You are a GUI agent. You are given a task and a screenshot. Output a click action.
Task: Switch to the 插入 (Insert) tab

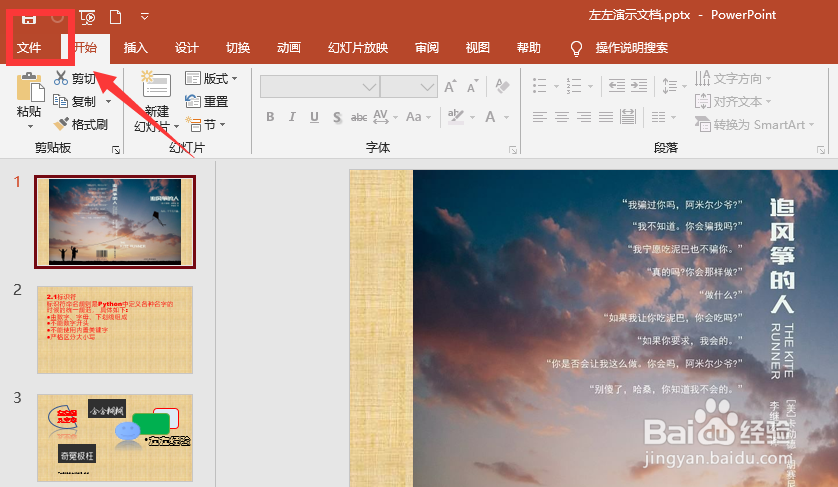point(135,48)
